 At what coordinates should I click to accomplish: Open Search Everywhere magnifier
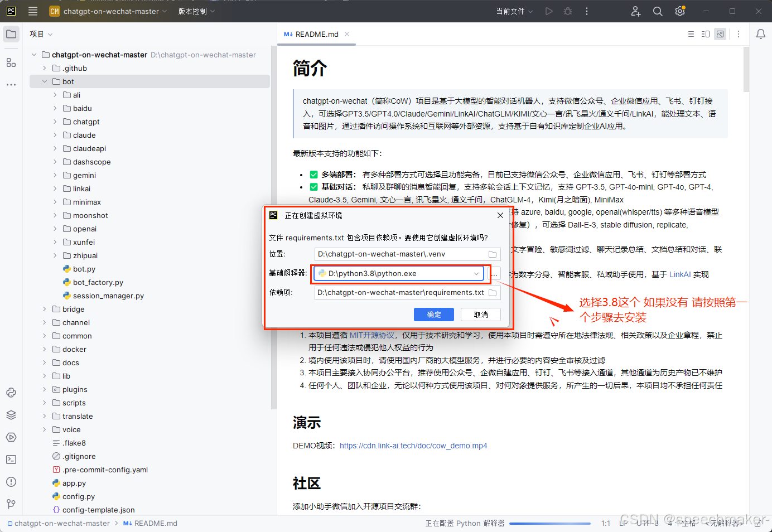[658, 11]
